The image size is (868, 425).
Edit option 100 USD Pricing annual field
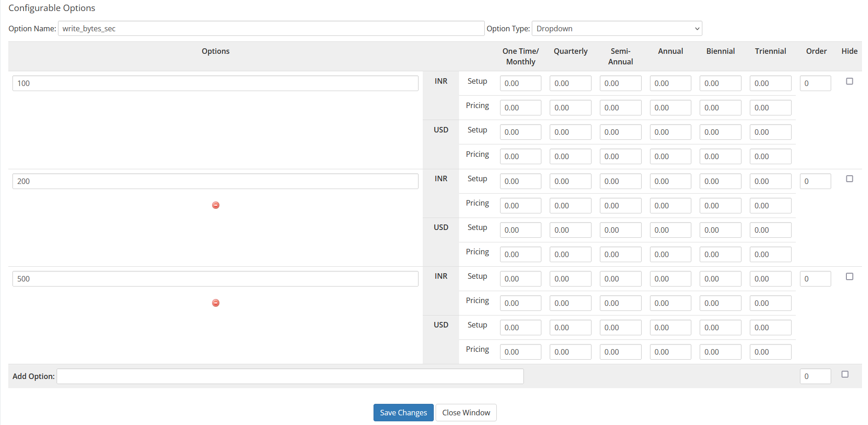point(670,156)
